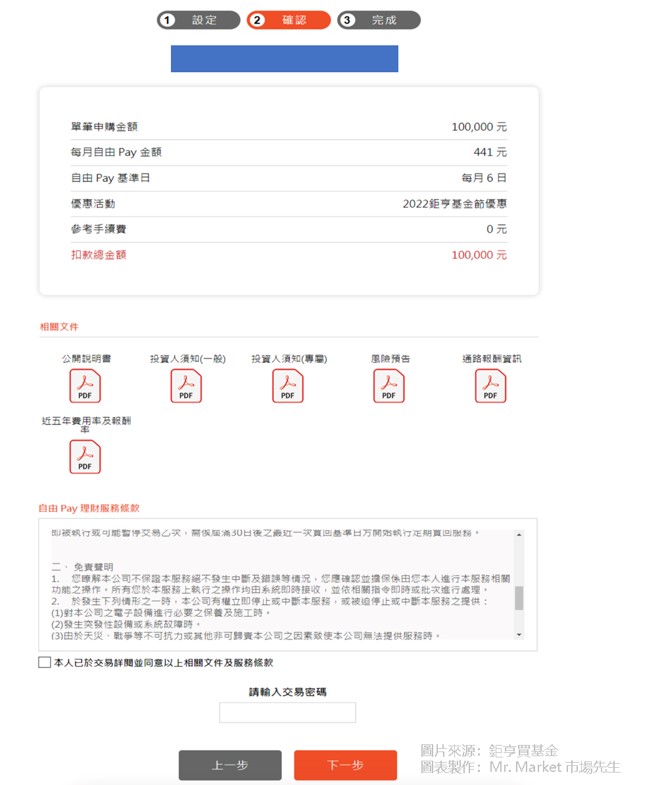Click the red 100,000 元 total deduction value
660x785 pixels.
tap(479, 255)
